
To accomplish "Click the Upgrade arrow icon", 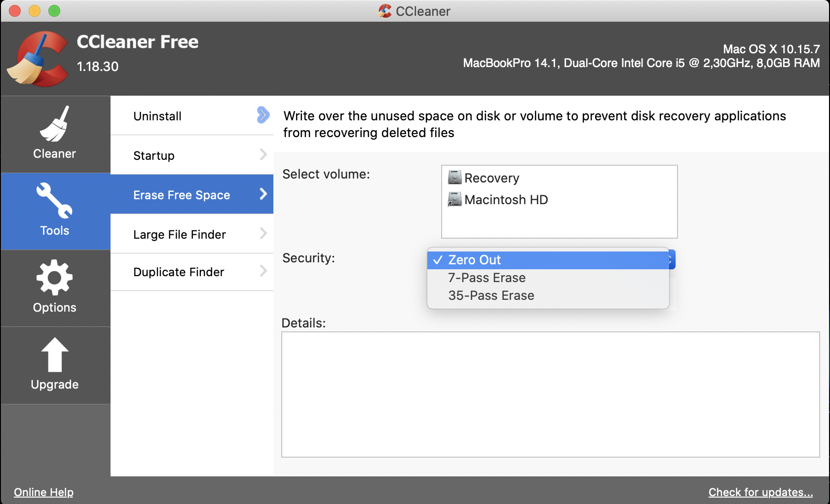I will [54, 355].
